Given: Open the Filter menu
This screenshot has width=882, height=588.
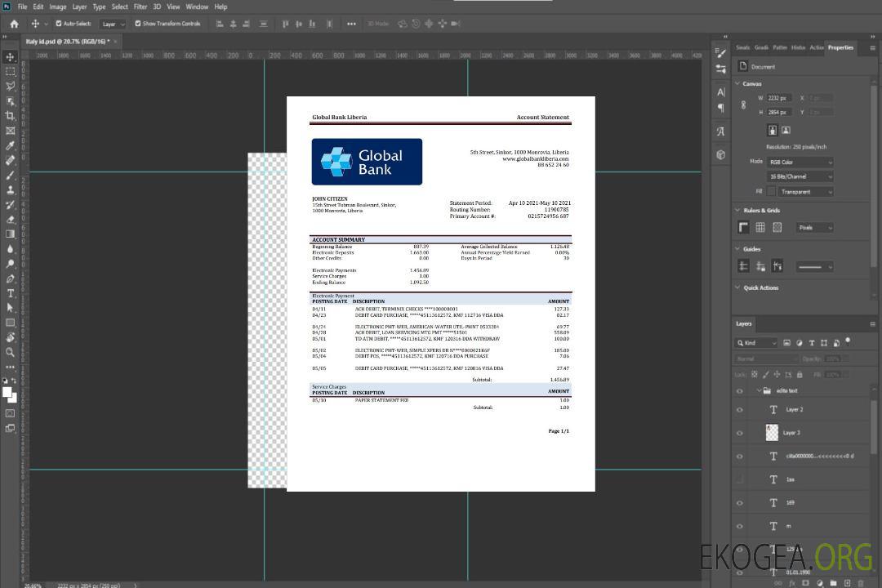Looking at the screenshot, I should tap(140, 7).
